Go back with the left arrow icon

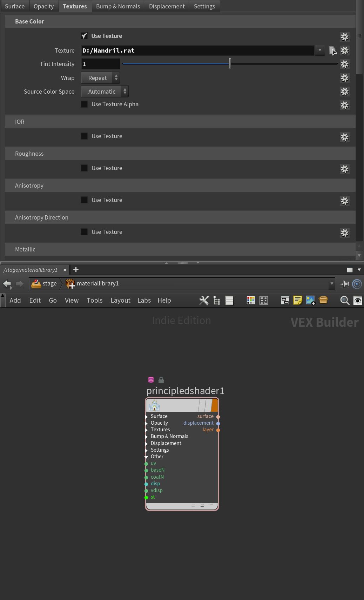(x=7, y=284)
